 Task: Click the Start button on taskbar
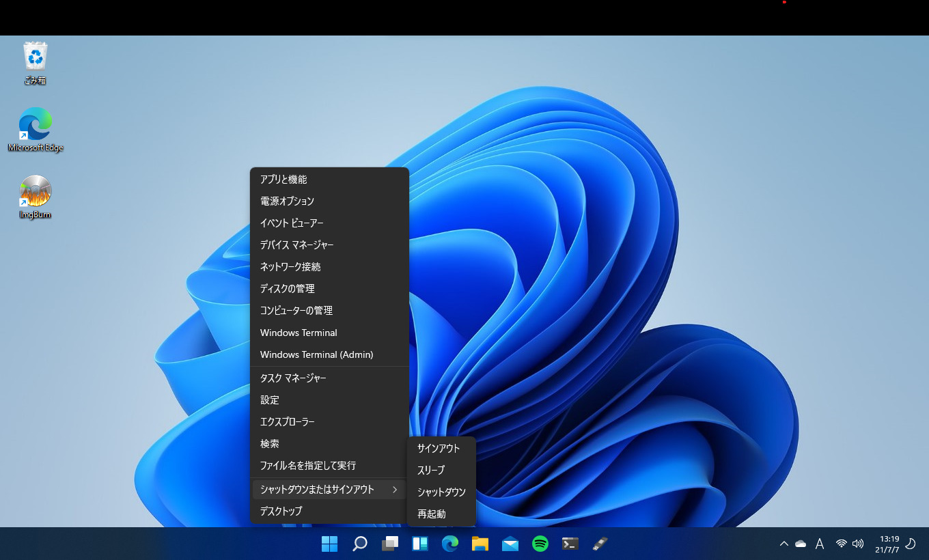coord(329,544)
